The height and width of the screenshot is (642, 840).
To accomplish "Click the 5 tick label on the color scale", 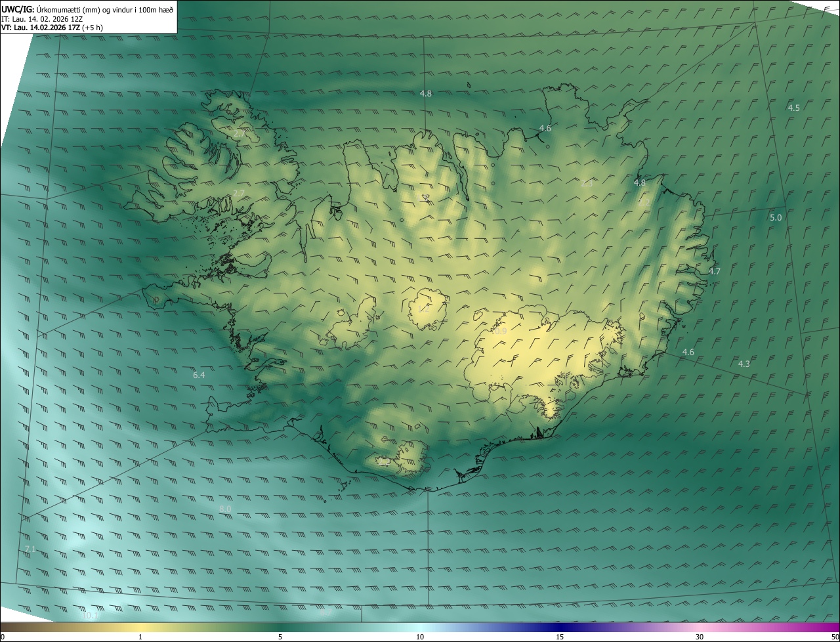I will [x=280, y=637].
